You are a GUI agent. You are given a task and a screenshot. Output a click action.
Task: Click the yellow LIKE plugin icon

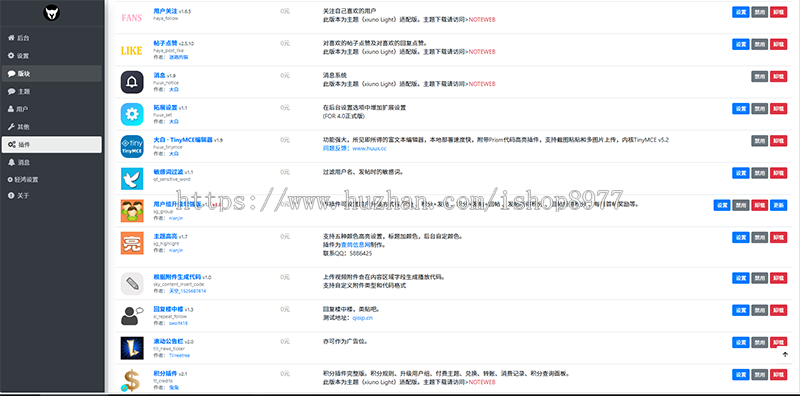click(x=132, y=51)
